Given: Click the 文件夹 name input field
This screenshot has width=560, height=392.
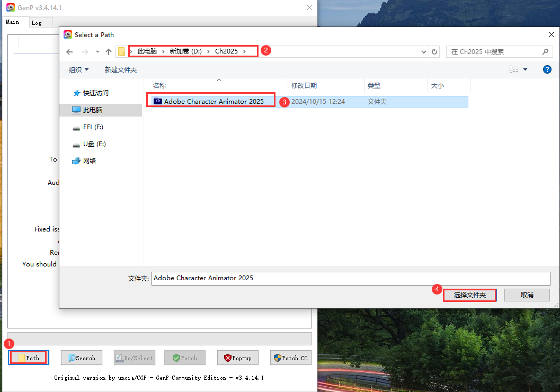Looking at the screenshot, I should (351, 279).
